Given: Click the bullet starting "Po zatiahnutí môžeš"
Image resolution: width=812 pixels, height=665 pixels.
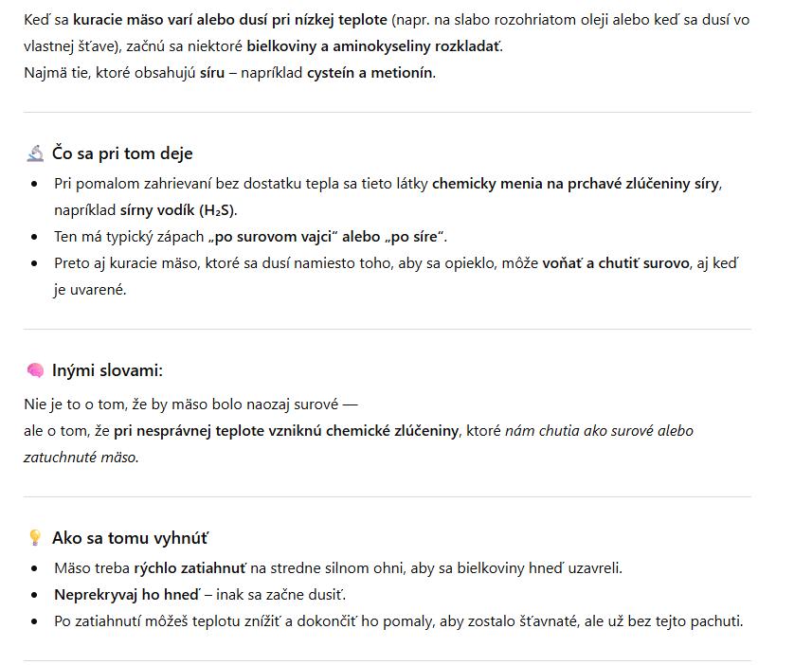Looking at the screenshot, I should (398, 621).
